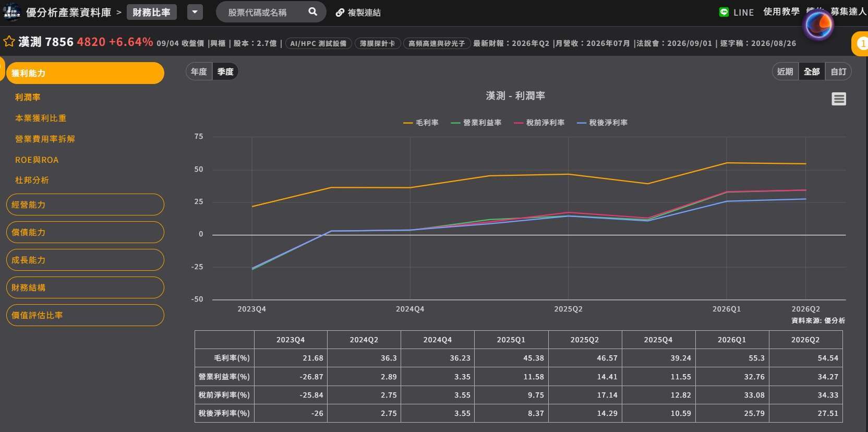This screenshot has width=868, height=432.
Task: Click the AI/HPC 測試設備 tag
Action: [318, 43]
